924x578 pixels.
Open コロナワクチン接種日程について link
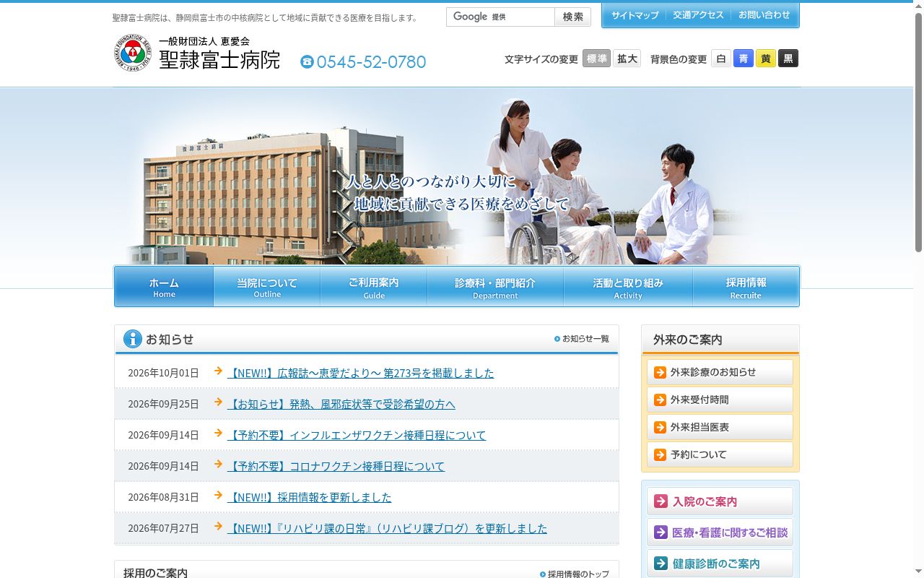point(336,466)
